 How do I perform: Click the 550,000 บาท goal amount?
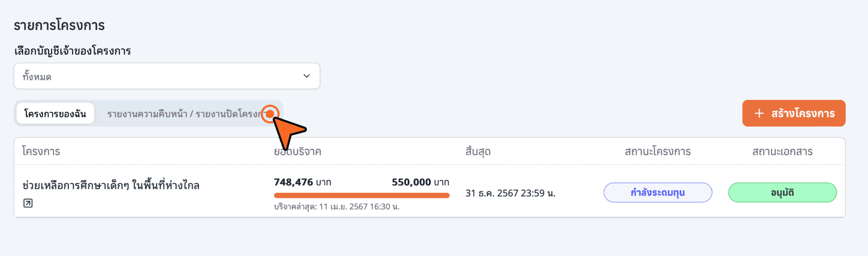pyautogui.click(x=420, y=182)
